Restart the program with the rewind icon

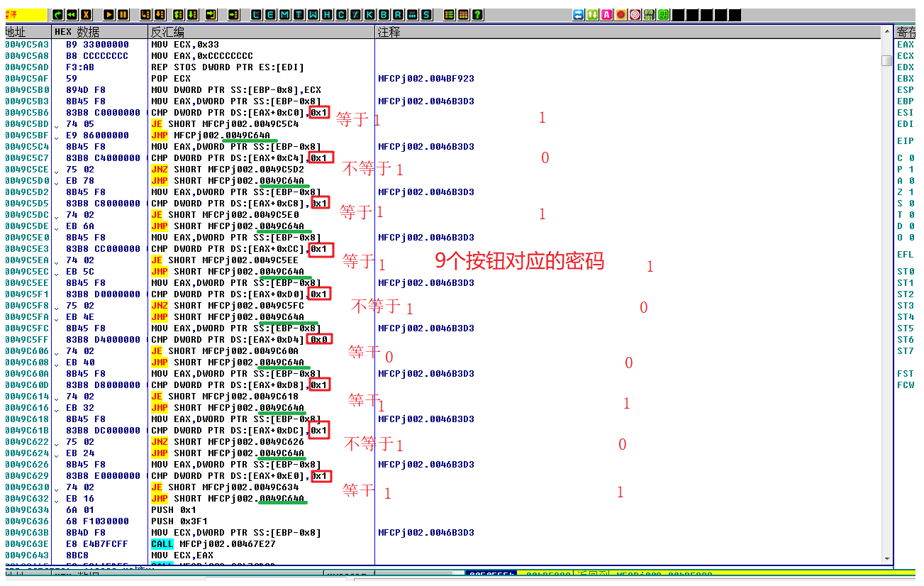coord(72,14)
